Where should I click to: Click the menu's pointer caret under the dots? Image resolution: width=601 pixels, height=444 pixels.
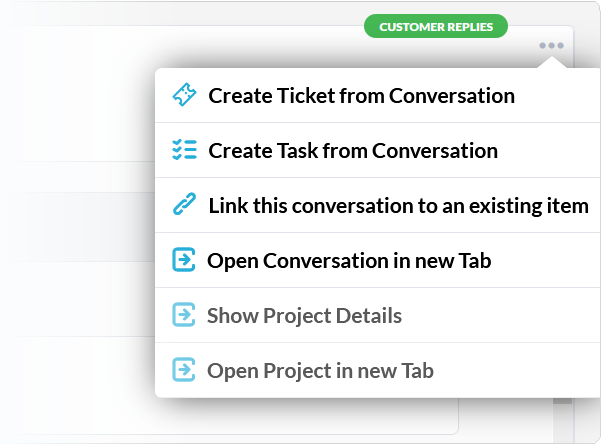coord(552,63)
